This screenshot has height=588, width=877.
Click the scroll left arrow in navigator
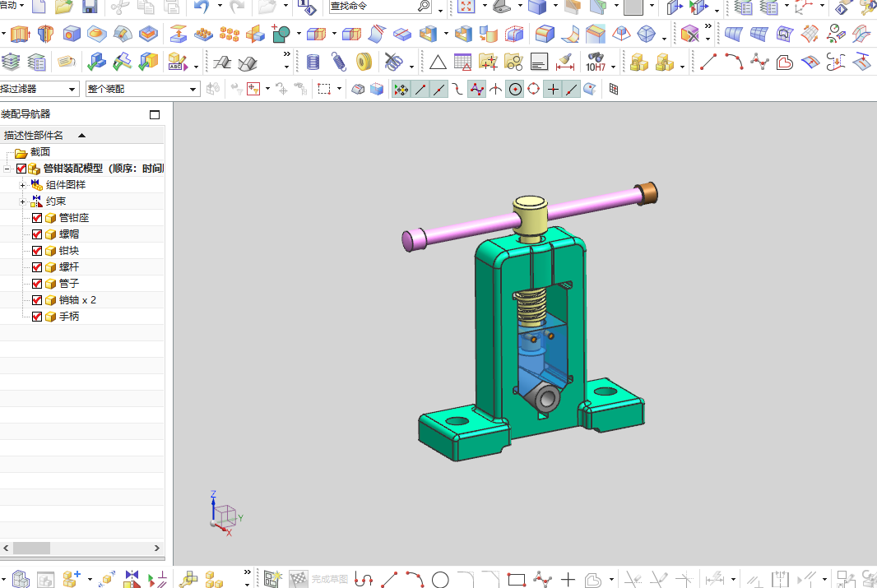(6, 549)
